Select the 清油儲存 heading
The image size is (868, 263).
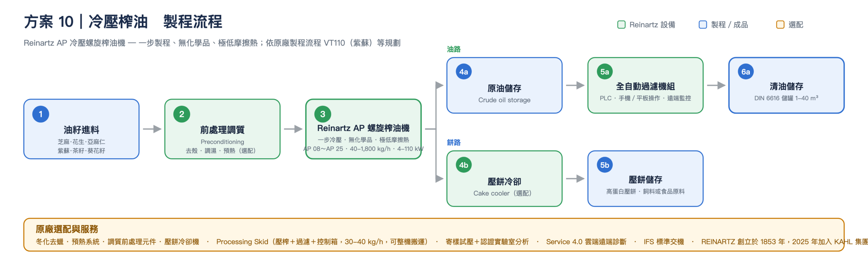[x=786, y=86]
